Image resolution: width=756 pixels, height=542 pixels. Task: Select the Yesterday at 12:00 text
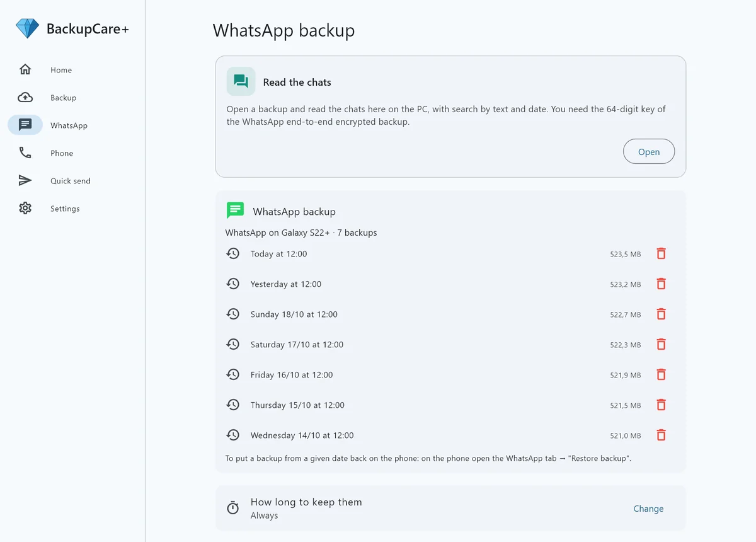point(286,284)
